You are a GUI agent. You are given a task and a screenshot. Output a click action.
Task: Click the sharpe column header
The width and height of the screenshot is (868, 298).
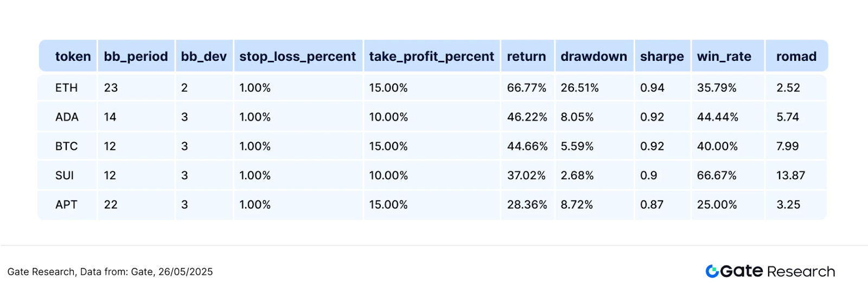click(x=662, y=56)
